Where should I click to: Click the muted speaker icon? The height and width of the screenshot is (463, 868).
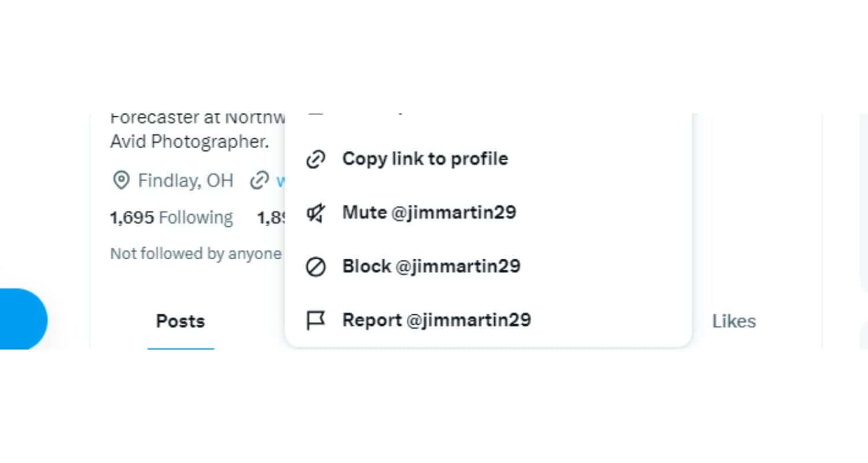[x=315, y=213]
